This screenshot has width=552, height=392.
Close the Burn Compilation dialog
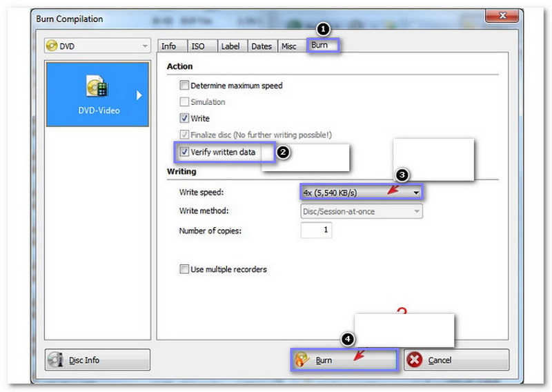(502, 15)
